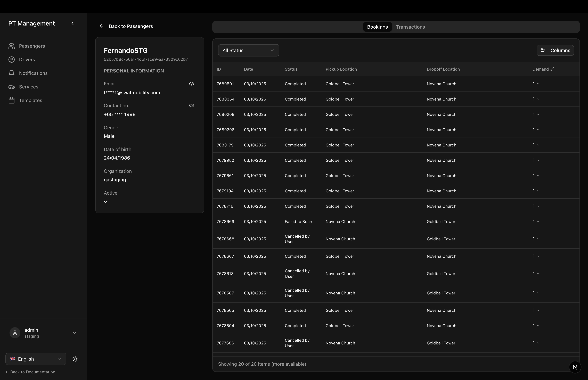Click the round N logo icon

[x=575, y=367]
